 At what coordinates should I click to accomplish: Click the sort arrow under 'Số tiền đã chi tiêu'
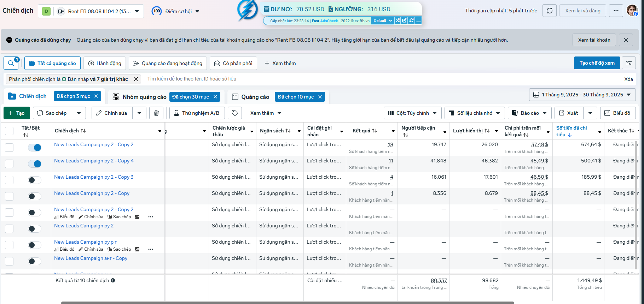[x=570, y=135]
